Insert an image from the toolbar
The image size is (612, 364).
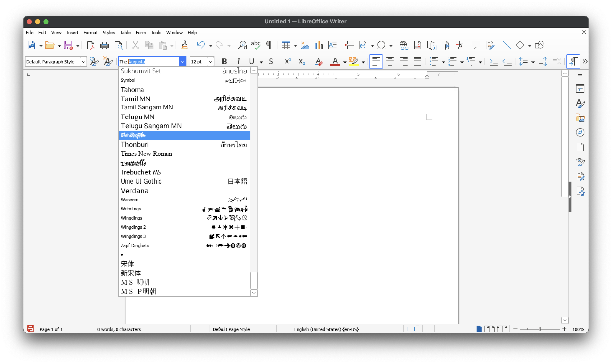pyautogui.click(x=305, y=45)
